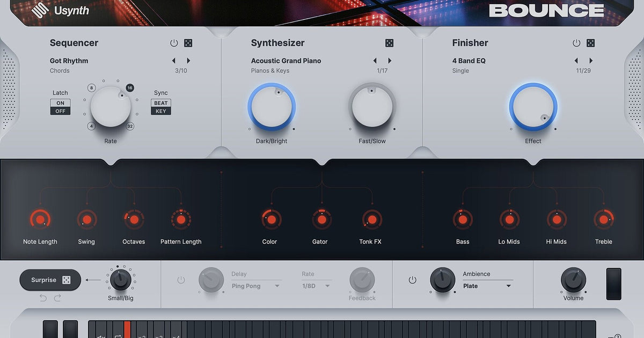Select rate value 4 on Rate dial
644x338 pixels.
(92, 126)
